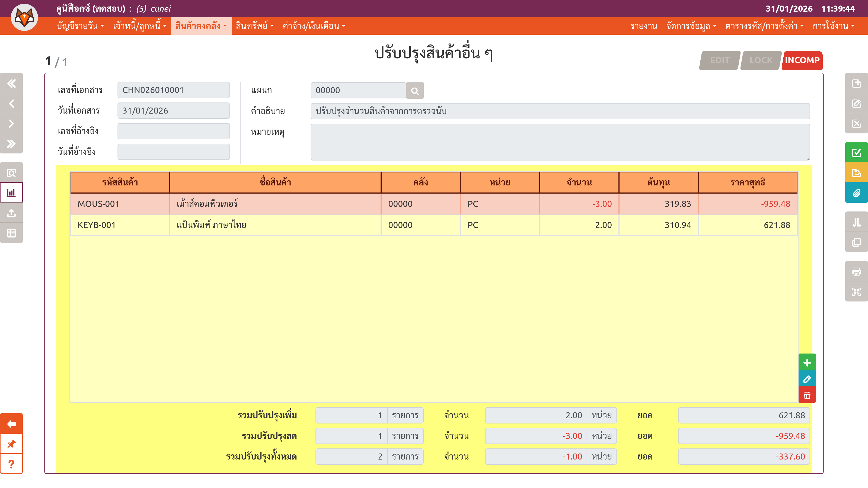This screenshot has width=868, height=488.
Task: Click the blue pencil edit row icon
Action: coord(807,379)
